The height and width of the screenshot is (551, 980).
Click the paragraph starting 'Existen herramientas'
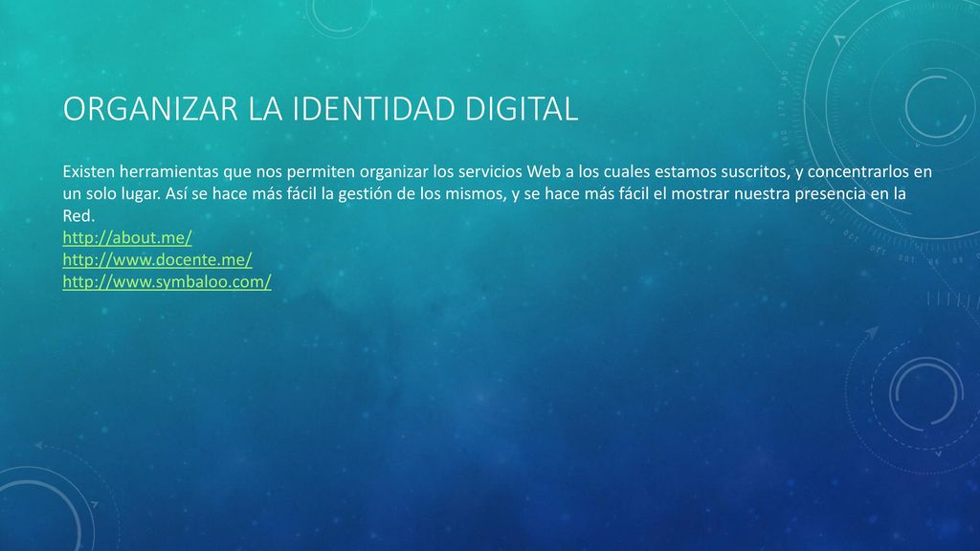coord(497,193)
